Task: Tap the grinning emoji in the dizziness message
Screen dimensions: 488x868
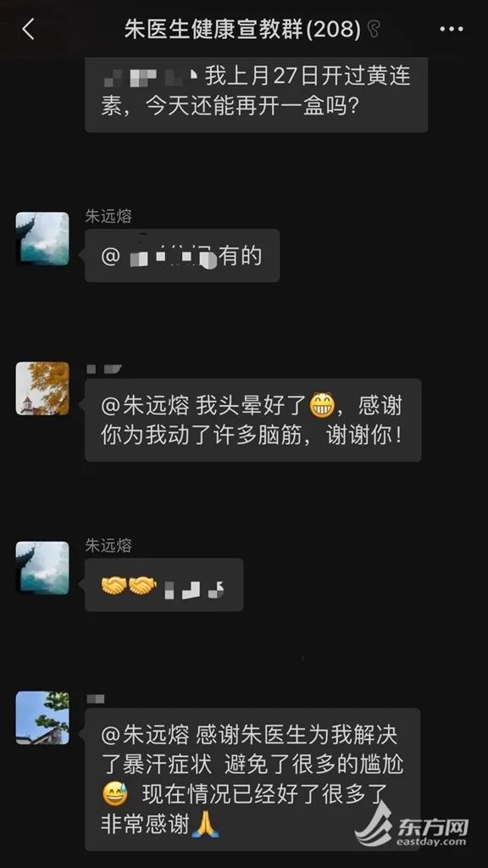Action: tap(323, 406)
